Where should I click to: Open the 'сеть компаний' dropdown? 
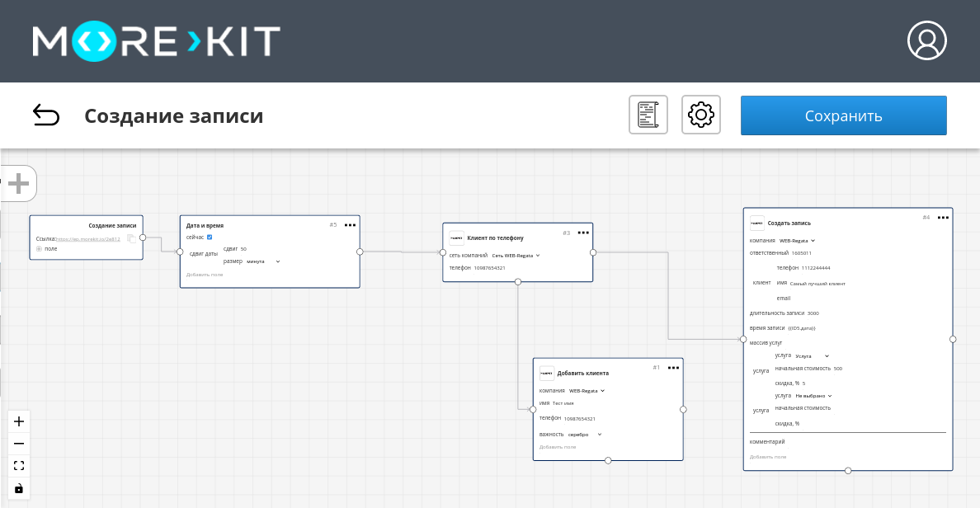click(x=516, y=256)
